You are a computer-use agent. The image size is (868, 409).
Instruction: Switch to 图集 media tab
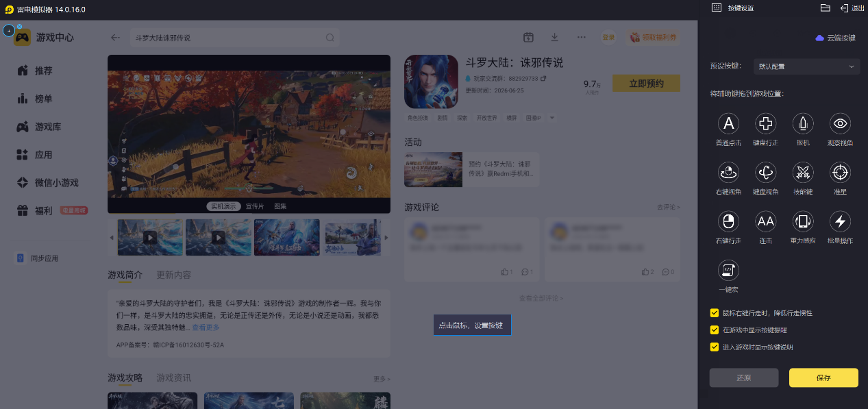pos(280,206)
